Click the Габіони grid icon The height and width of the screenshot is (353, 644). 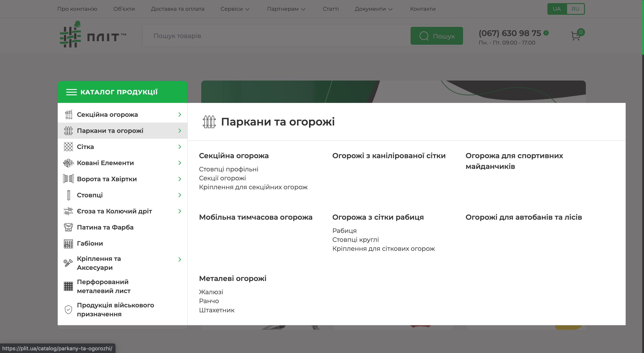pyautogui.click(x=68, y=243)
